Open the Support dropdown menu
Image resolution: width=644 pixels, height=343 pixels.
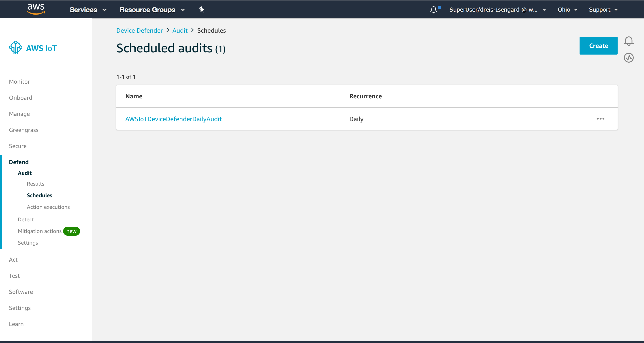pyautogui.click(x=603, y=10)
